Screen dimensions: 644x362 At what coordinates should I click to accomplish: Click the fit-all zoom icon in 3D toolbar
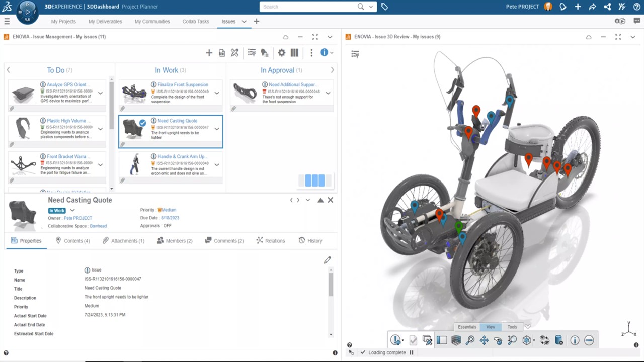470,340
